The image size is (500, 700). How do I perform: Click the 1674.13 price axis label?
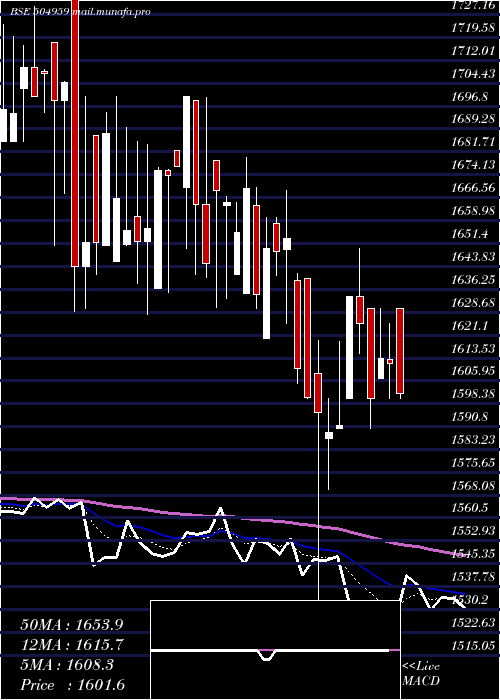tap(473, 165)
